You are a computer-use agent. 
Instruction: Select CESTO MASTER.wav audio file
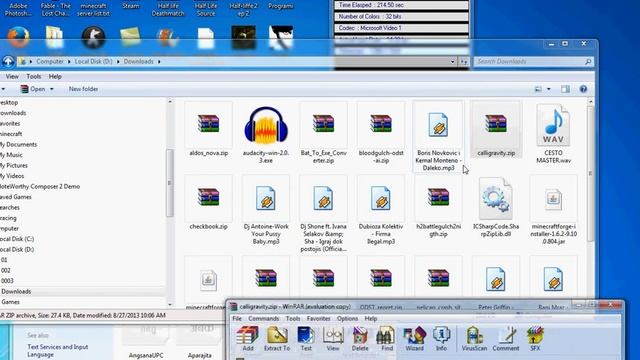(553, 134)
